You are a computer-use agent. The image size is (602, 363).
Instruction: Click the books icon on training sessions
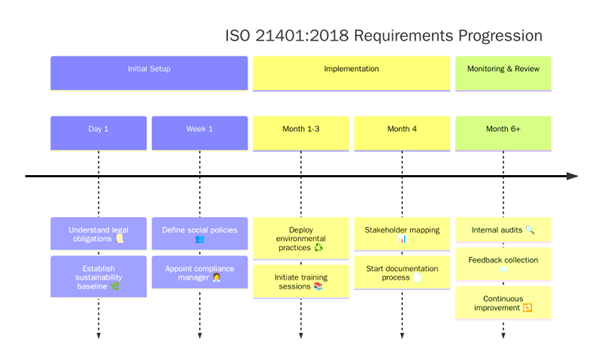318,286
